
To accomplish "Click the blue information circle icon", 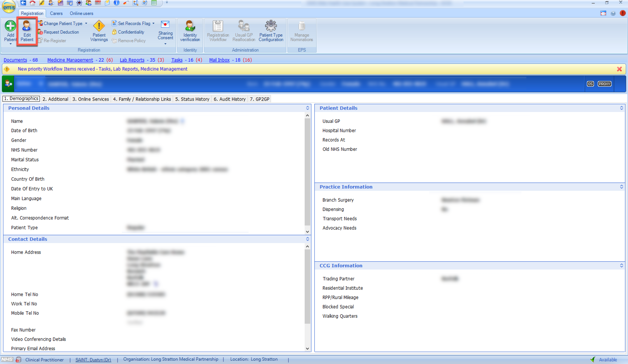I will [x=117, y=3].
